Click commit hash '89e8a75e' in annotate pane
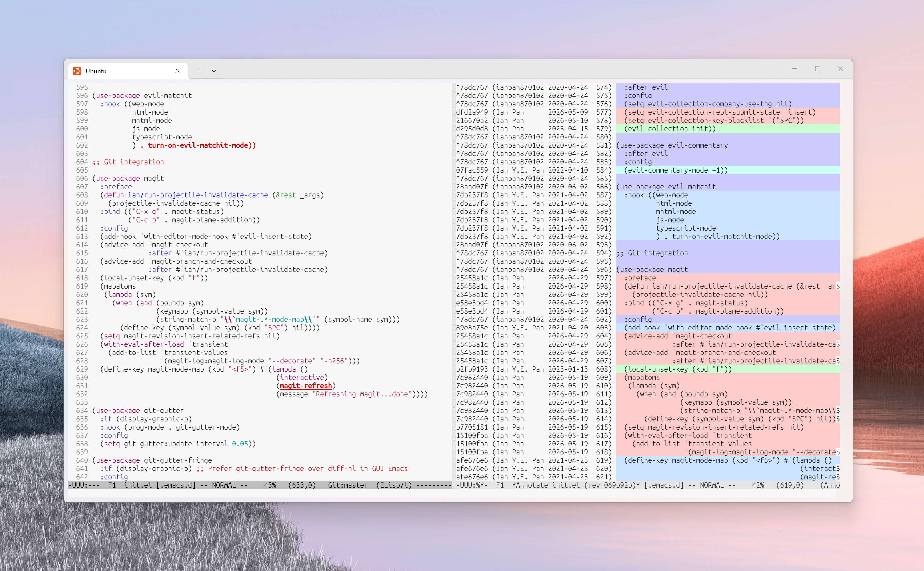Viewport: 924px width, 571px height. 472,328
